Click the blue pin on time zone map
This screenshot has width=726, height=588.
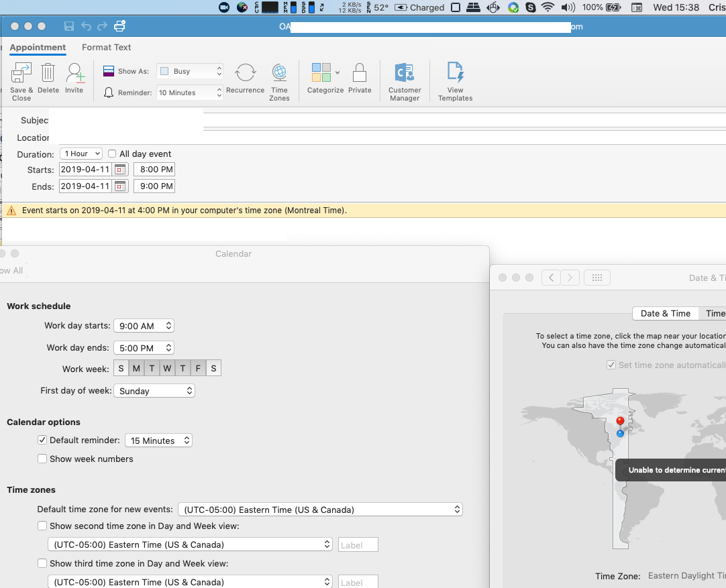click(620, 433)
